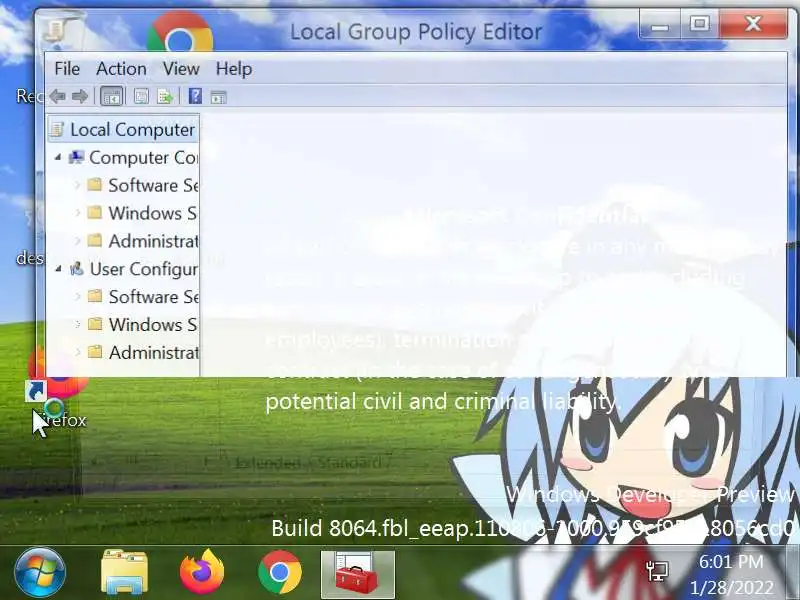Toggle Show/Hide Action Pane toolbar icon

point(218,96)
